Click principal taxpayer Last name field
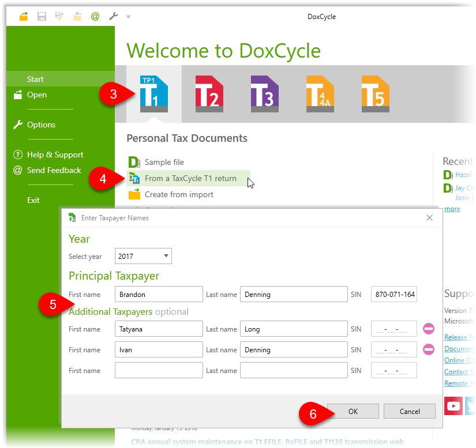This screenshot has width=476, height=448. [x=294, y=294]
